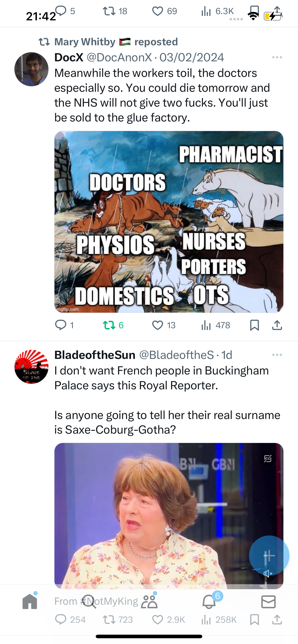Toggle closed captions on the video

268,459
